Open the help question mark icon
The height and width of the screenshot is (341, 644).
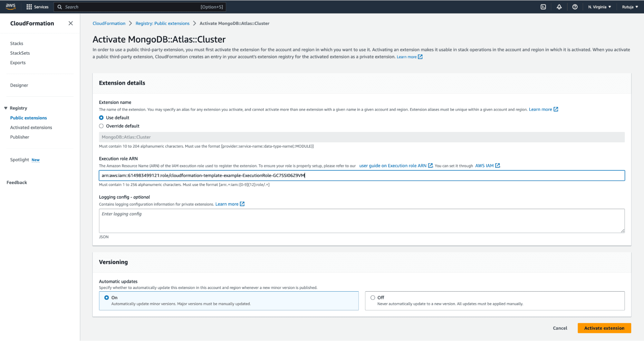coord(575,7)
